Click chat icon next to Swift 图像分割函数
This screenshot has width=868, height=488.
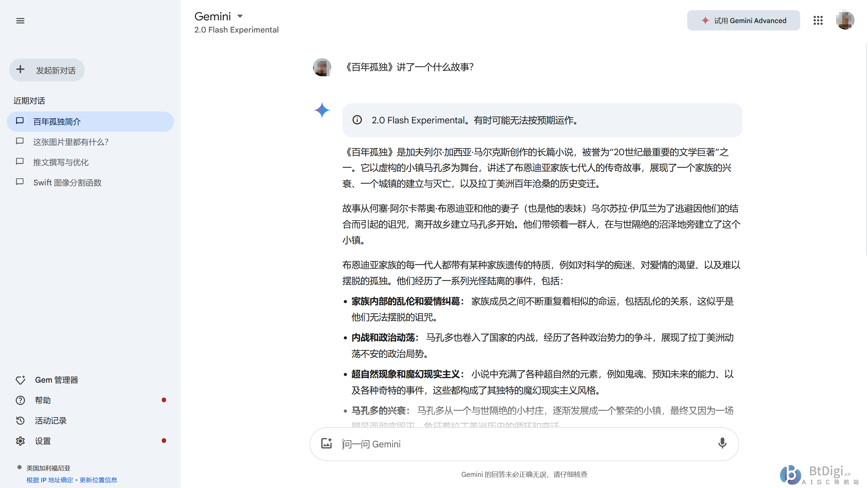pyautogui.click(x=20, y=182)
